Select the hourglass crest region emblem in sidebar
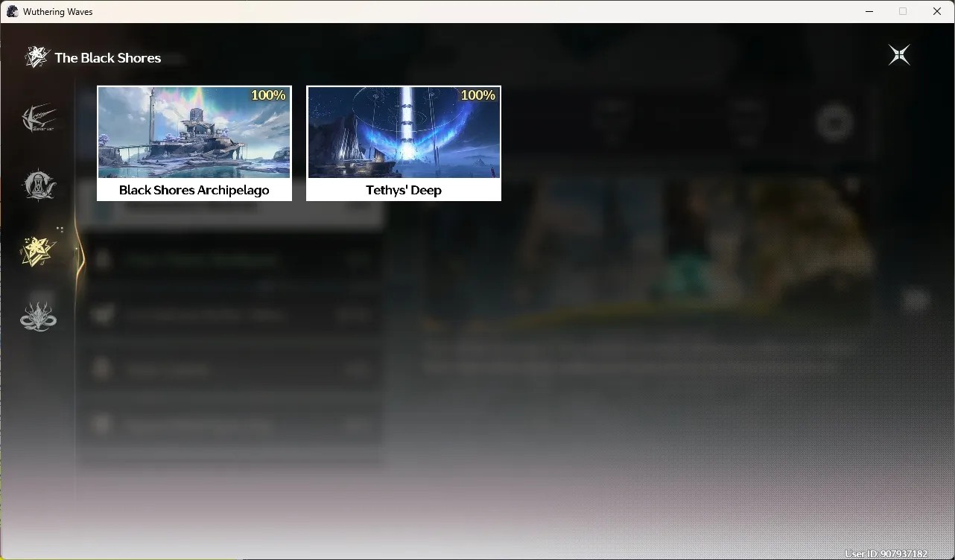Screen dimensions: 955x560 (39, 185)
